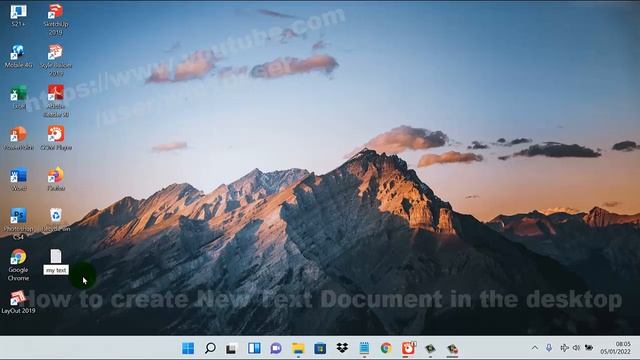Select the Word desktop shortcut
This screenshot has width=640, height=360.
[x=18, y=179]
